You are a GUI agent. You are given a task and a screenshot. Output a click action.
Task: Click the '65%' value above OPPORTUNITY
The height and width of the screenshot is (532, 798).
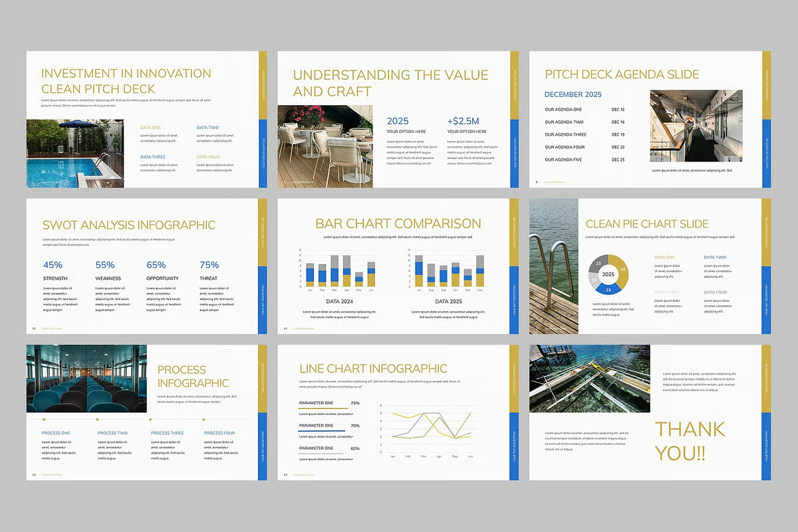[x=156, y=265]
